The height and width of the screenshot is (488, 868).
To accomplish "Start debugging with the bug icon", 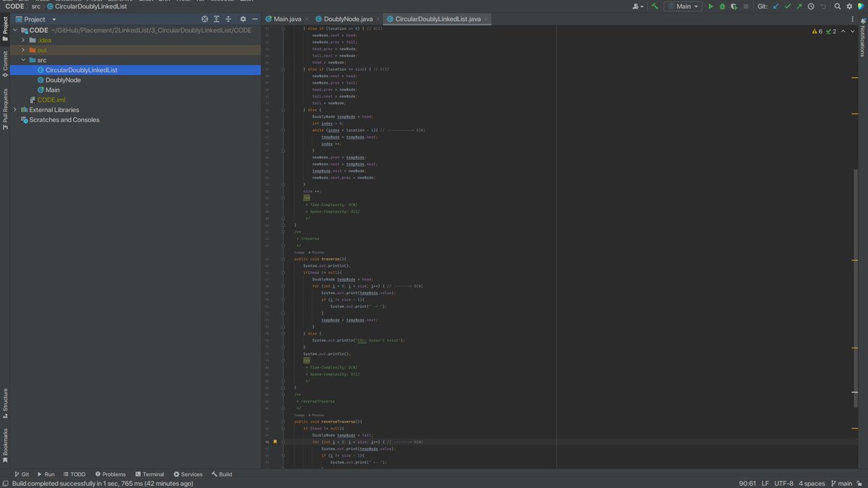I will [722, 6].
